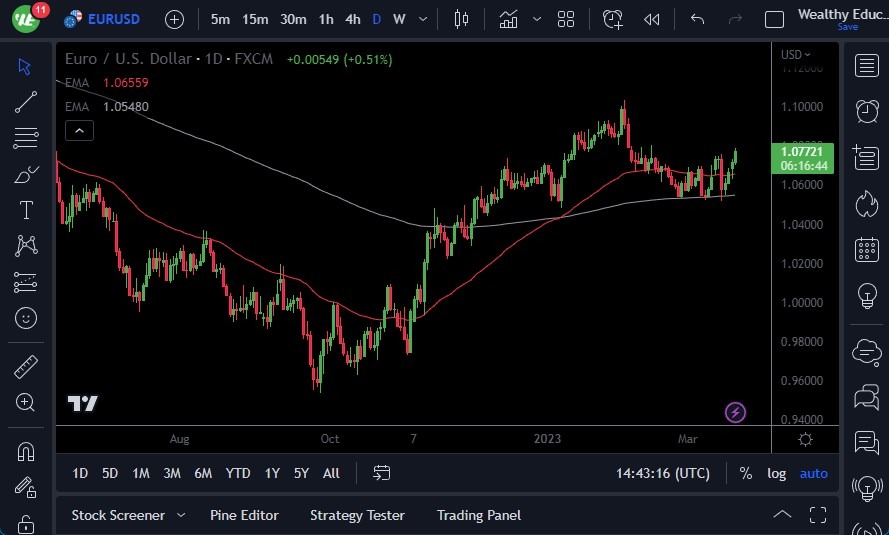
Task: Set chart range to YTD
Action: (x=238, y=473)
